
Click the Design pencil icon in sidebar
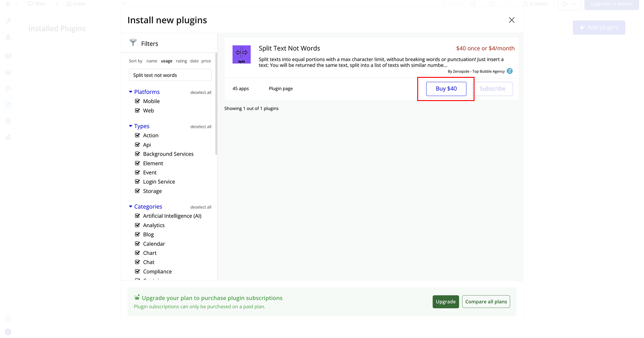point(8,21)
